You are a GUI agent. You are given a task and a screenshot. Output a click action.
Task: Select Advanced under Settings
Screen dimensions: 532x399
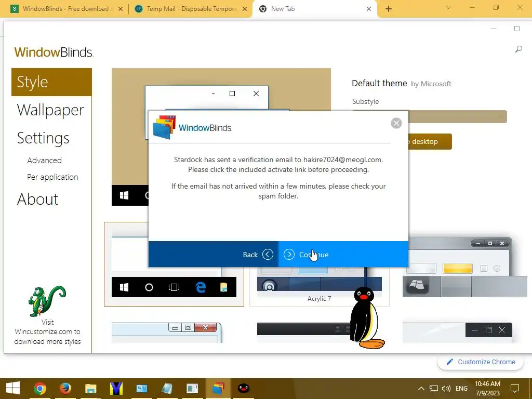(45, 160)
